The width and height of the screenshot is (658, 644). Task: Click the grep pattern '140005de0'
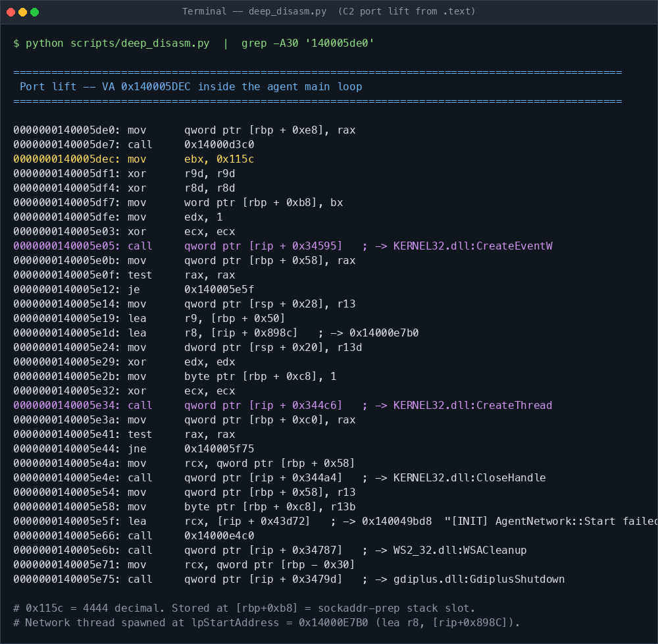point(340,43)
